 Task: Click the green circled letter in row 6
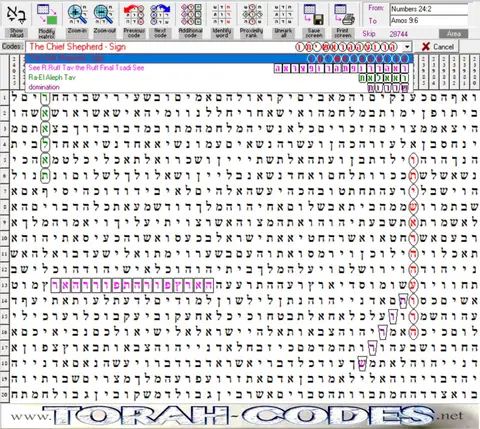click(45, 175)
